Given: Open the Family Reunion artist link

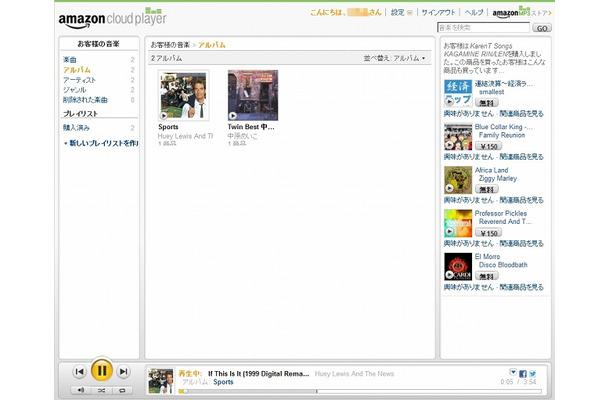Looking at the screenshot, I should pos(502,135).
